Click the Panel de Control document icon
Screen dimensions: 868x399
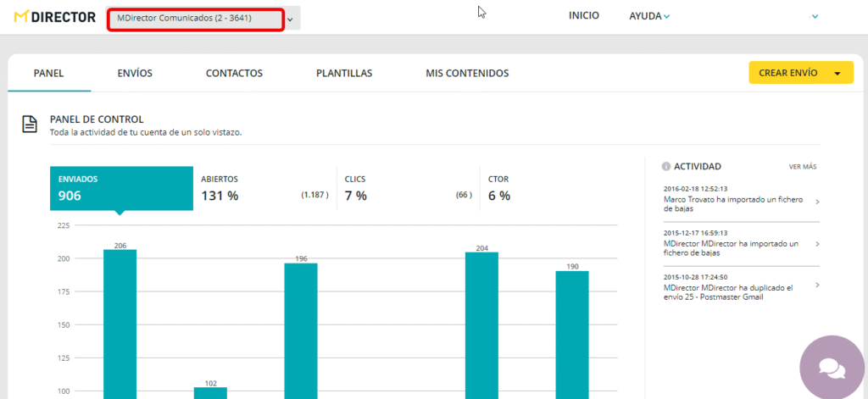(x=30, y=125)
